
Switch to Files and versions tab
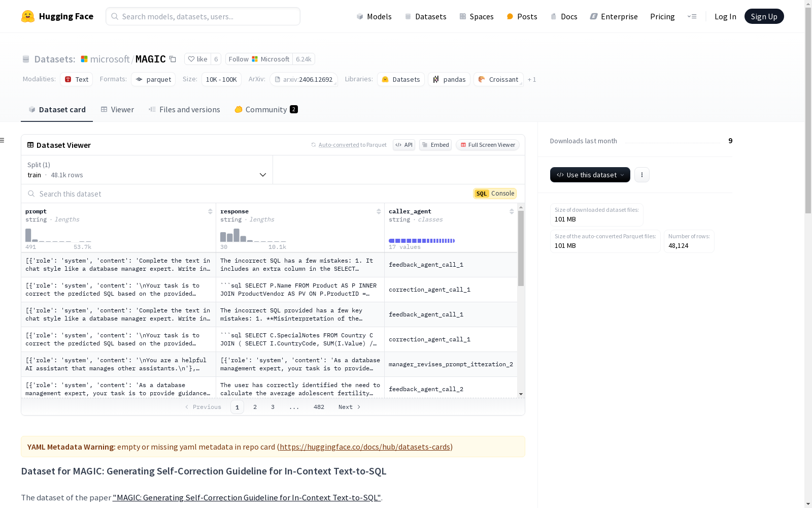(184, 110)
